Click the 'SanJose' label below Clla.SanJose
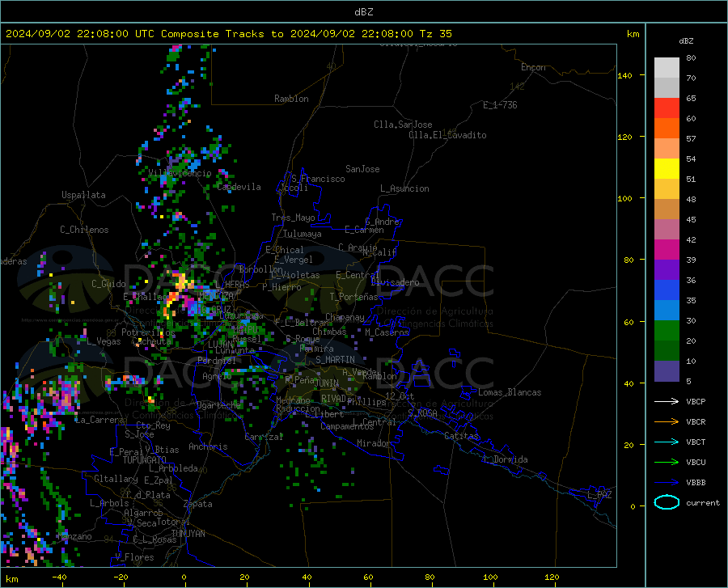728x588 pixels. click(x=362, y=169)
